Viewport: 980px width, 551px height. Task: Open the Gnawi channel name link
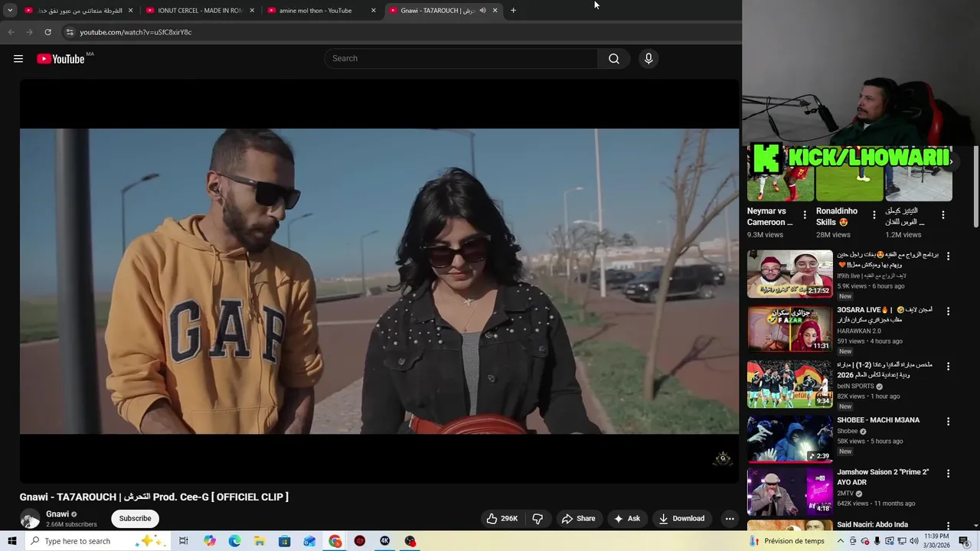click(x=57, y=514)
